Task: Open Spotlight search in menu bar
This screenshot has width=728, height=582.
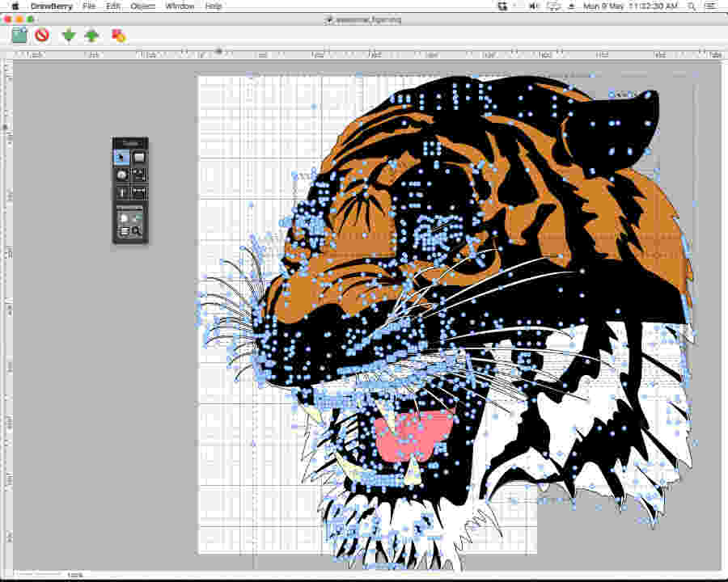Action: tap(692, 6)
